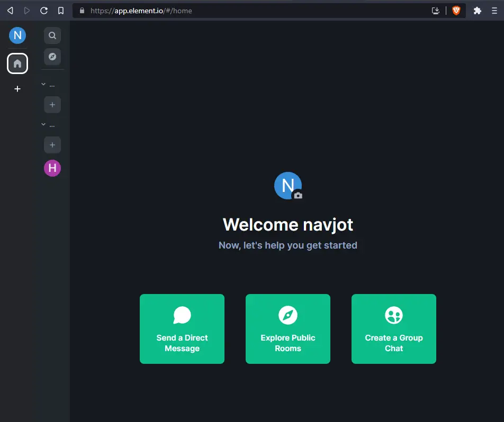Click the install app icon in address bar
504x422 pixels.
click(436, 11)
